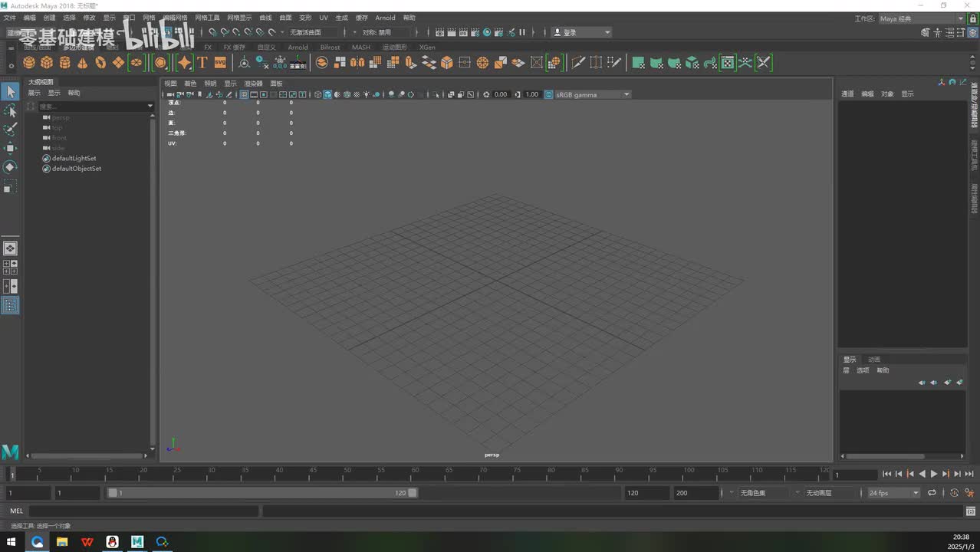This screenshot has width=980, height=552.
Task: Activate the Select tool arrow in toolbox
Action: pos(10,92)
